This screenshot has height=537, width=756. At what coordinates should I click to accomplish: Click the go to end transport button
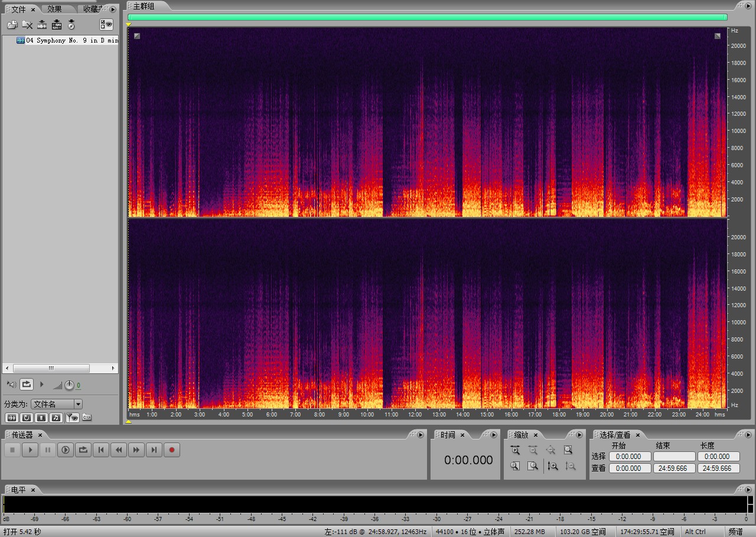154,450
